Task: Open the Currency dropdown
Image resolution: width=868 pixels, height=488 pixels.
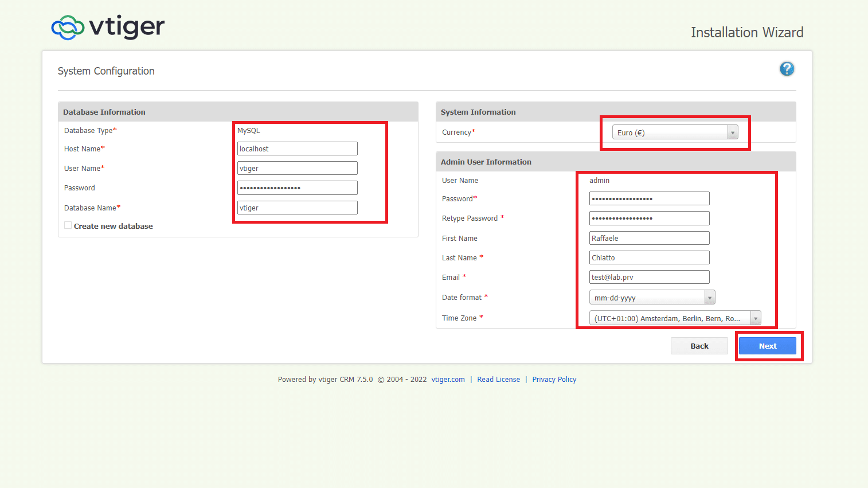Action: click(675, 132)
